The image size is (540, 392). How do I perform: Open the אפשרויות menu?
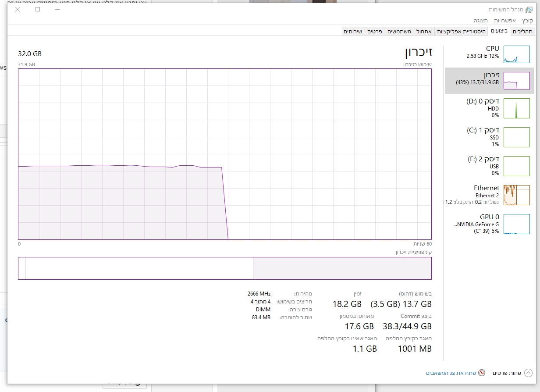pos(504,21)
